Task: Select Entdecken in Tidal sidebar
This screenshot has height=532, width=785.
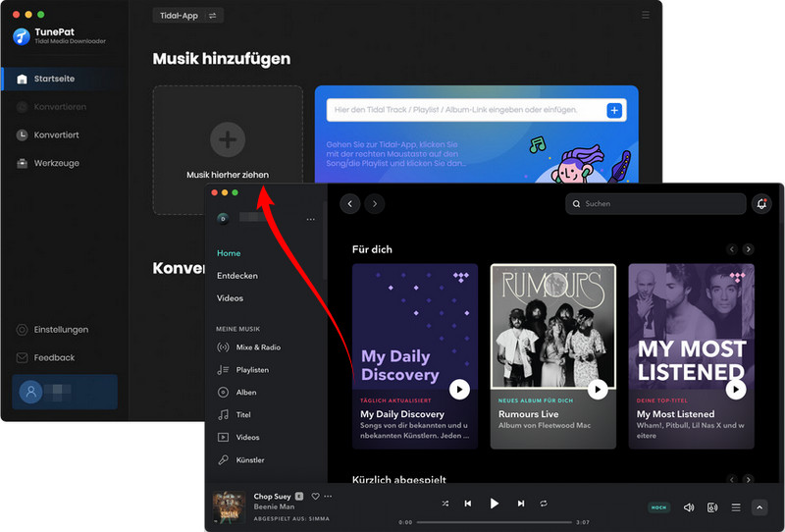Action: (x=237, y=276)
